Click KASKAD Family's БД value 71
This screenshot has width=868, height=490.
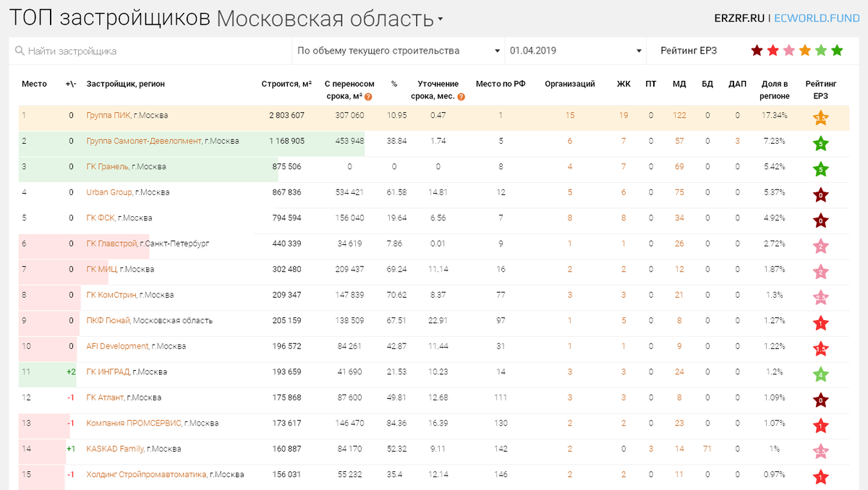(707, 449)
